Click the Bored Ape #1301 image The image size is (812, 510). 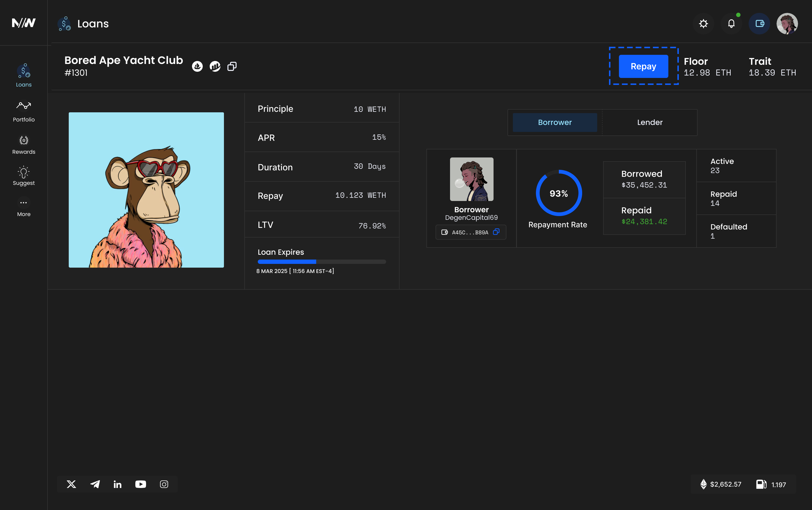pyautogui.click(x=146, y=190)
